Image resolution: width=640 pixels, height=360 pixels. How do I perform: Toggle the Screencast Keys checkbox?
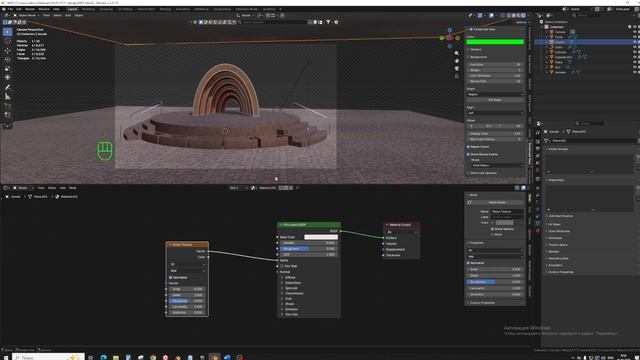point(471,29)
